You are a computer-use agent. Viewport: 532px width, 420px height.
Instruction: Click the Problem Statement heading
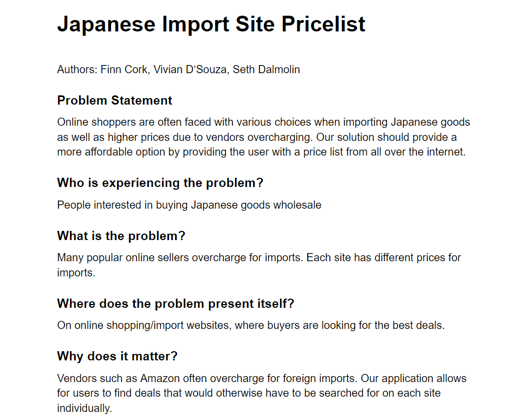(114, 100)
